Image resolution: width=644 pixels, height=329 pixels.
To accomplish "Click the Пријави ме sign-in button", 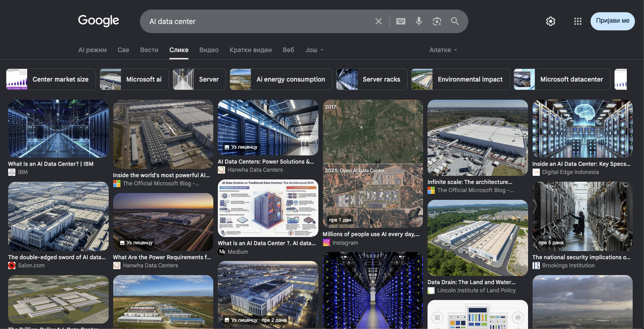I will (613, 21).
